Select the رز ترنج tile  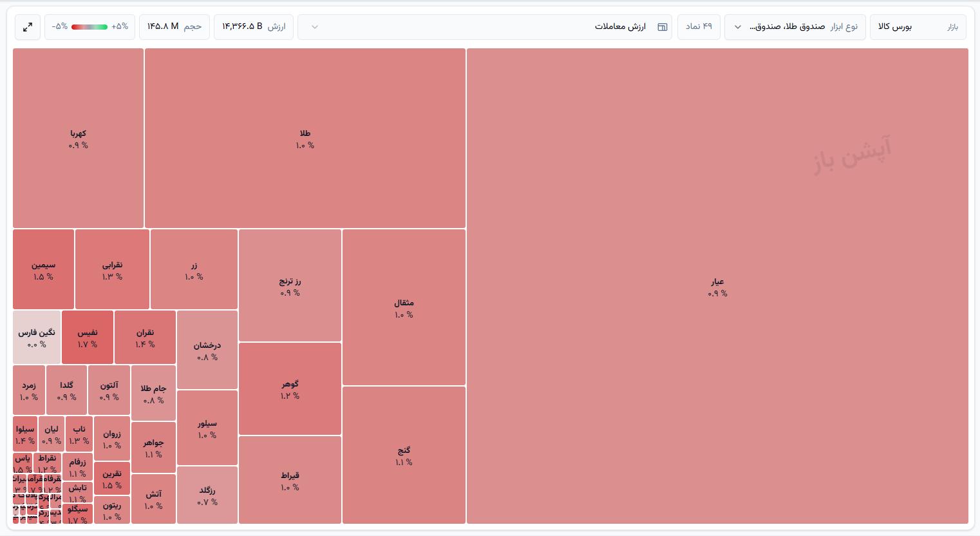290,285
